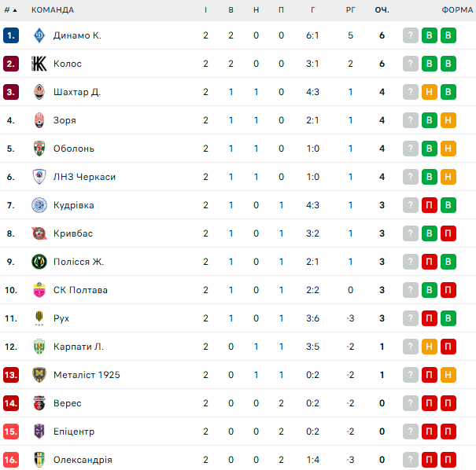Image resolution: width=476 pixels, height=470 pixels.
Task: Click the Кривбас team logo
Action: click(39, 233)
